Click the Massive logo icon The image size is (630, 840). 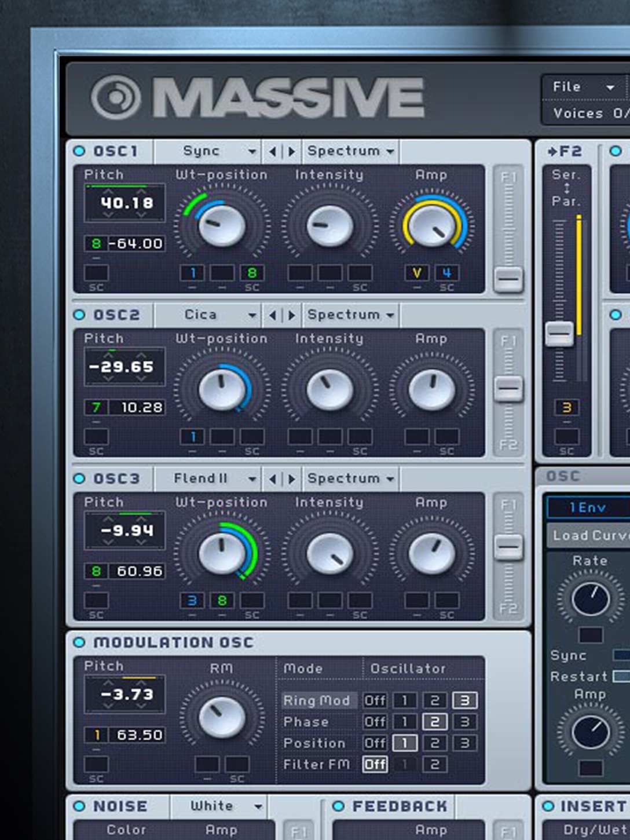tap(116, 97)
